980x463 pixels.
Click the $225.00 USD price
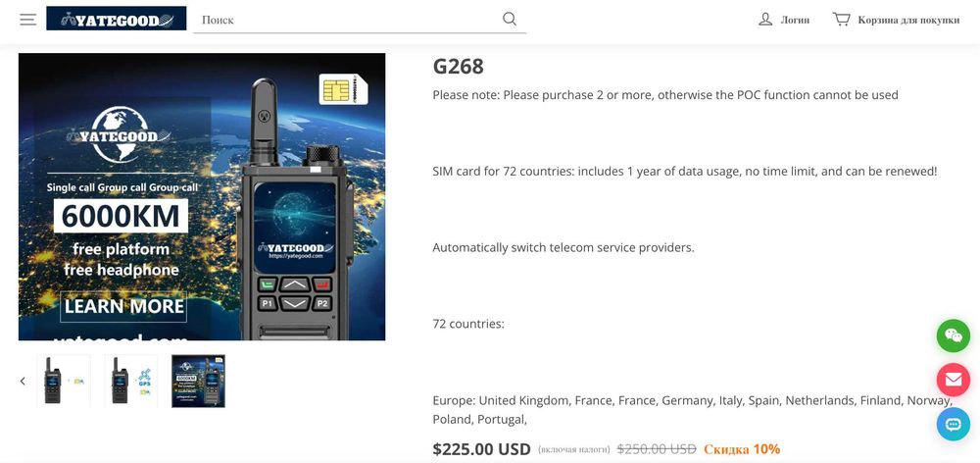[x=481, y=449]
